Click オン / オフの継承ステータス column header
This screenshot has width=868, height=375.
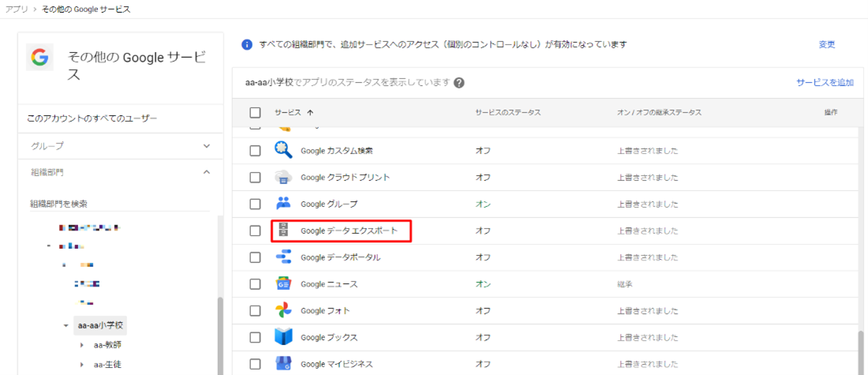point(660,112)
